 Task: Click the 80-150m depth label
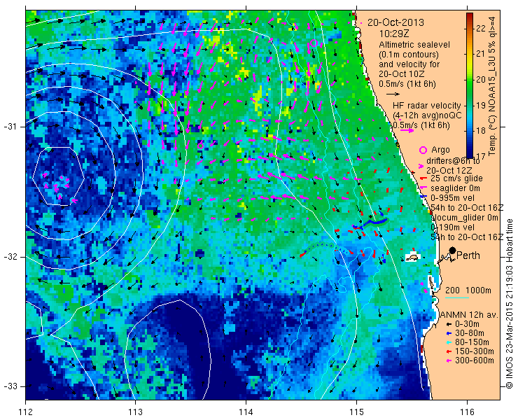(x=472, y=342)
